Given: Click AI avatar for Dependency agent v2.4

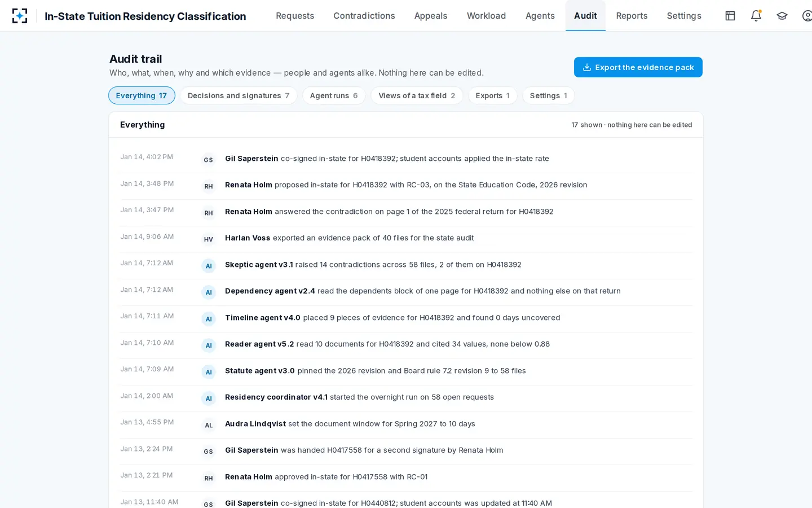Looking at the screenshot, I should click(209, 292).
